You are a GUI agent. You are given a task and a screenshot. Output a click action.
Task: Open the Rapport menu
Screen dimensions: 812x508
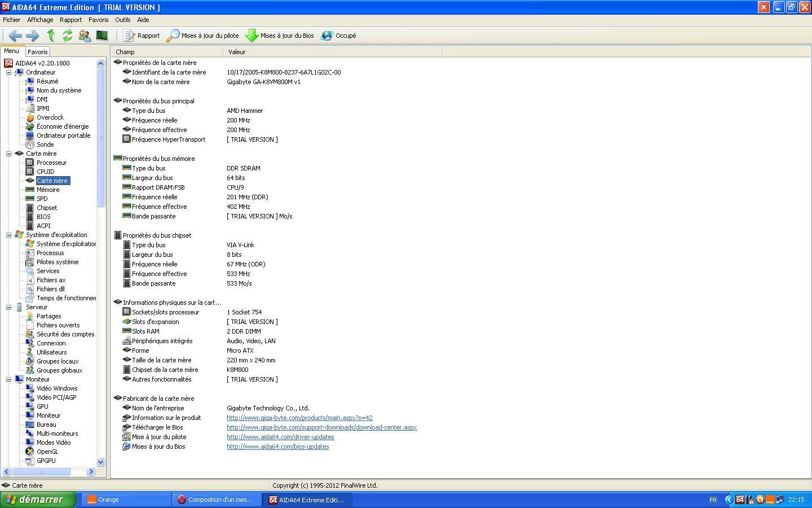click(x=70, y=20)
